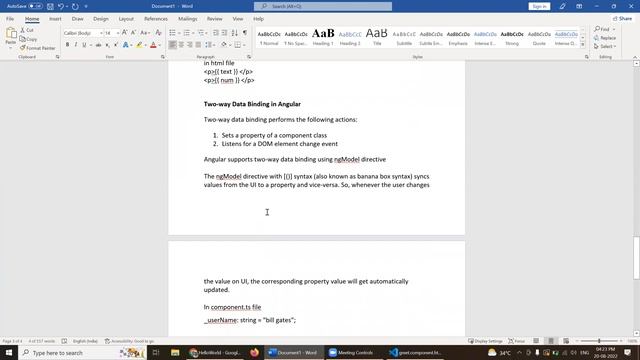640x360 pixels.
Task: Click the Replace button
Action: [x=605, y=38]
